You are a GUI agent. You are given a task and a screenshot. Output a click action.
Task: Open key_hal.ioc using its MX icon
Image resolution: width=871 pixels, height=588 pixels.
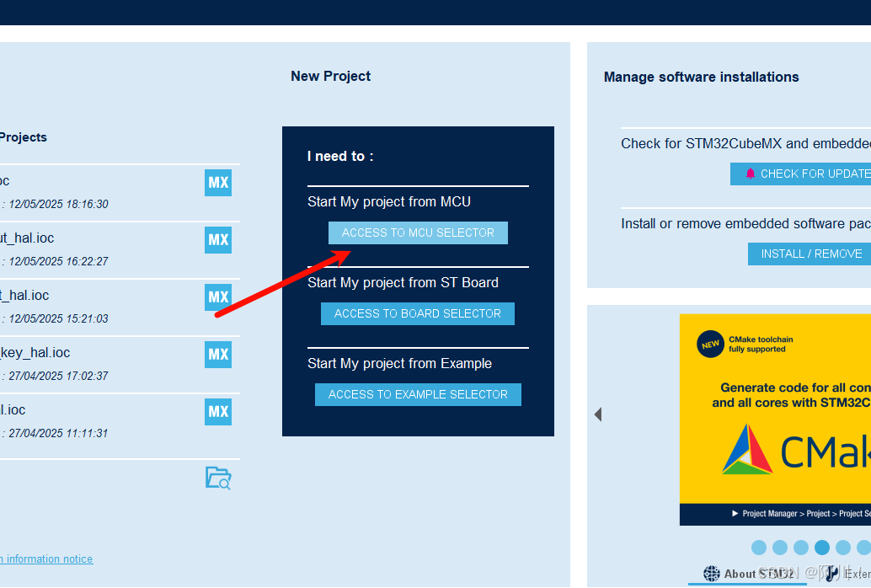coord(217,355)
